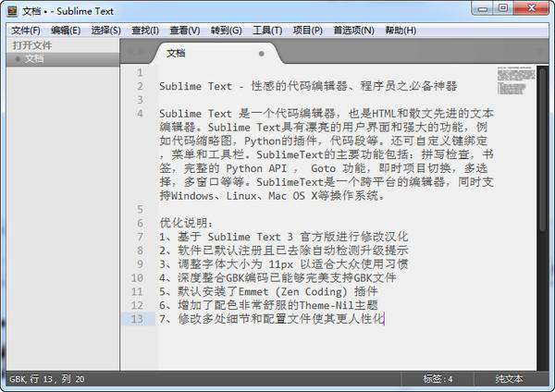The width and height of the screenshot is (555, 392).
Task: Close the Sublime Text window
Action: pyautogui.click(x=531, y=8)
